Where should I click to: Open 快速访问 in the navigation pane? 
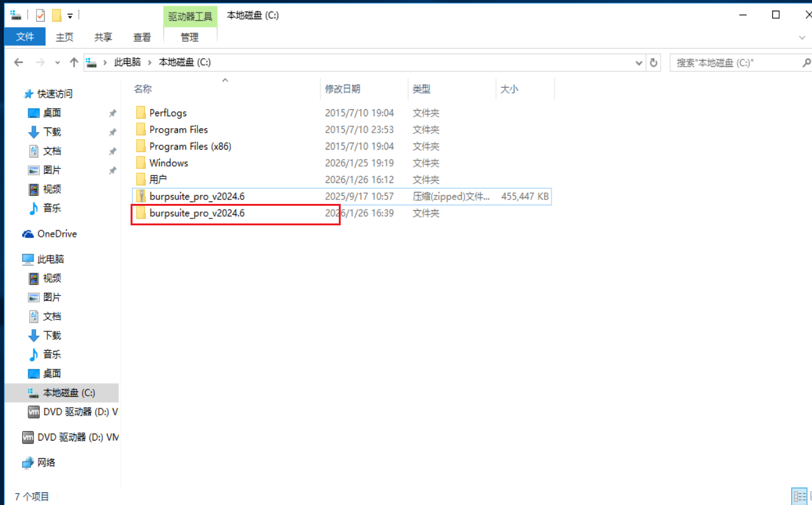(x=55, y=94)
